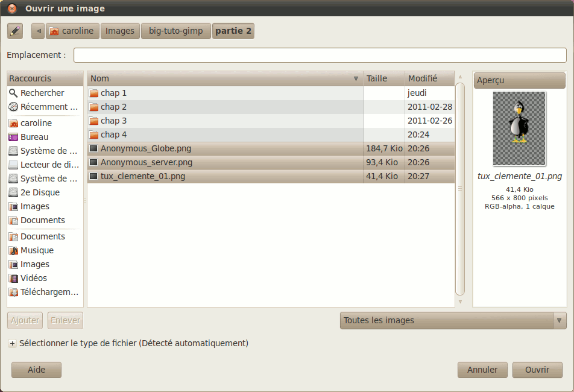Click the back arrow in path bar
This screenshot has height=392, width=574.
38,31
